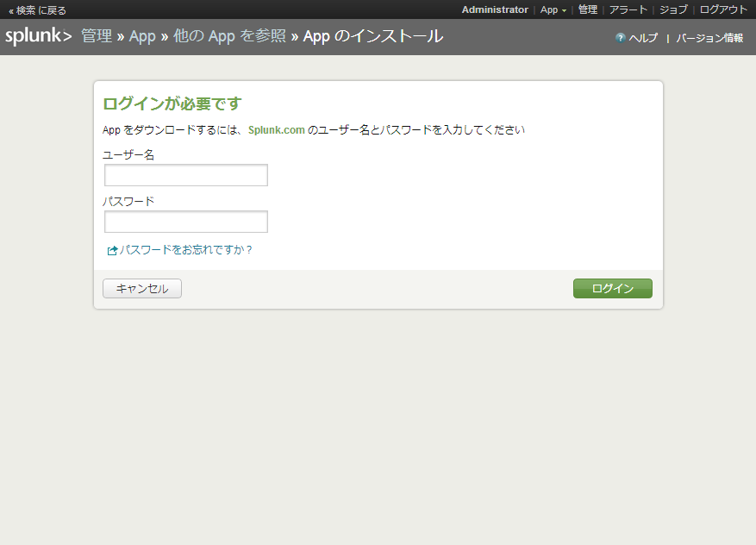Image resolution: width=756 pixels, height=545 pixels.
Task: Go back via 検索 に戻る link
Action: click(37, 10)
